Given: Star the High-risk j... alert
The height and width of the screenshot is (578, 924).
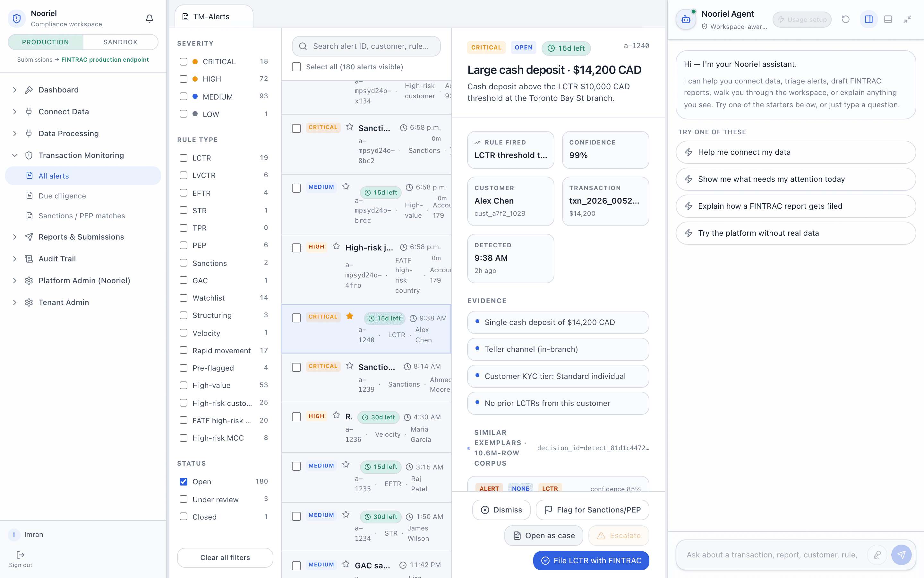Looking at the screenshot, I should point(336,246).
